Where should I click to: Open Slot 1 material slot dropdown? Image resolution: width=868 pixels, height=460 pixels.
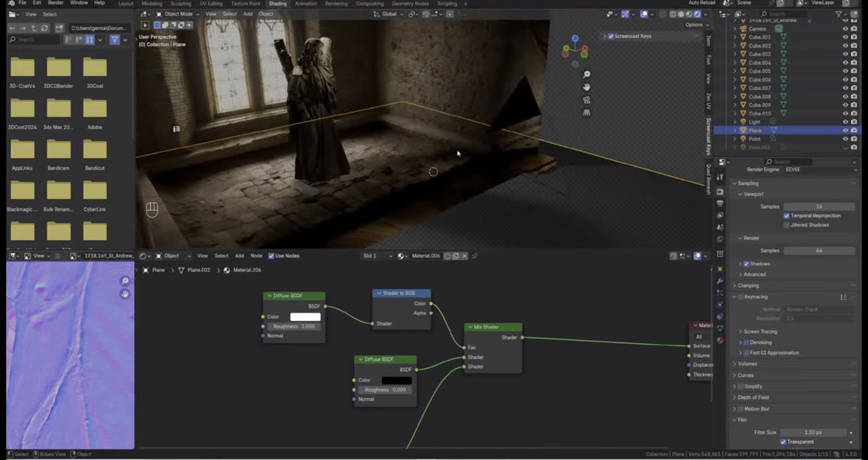click(x=377, y=256)
